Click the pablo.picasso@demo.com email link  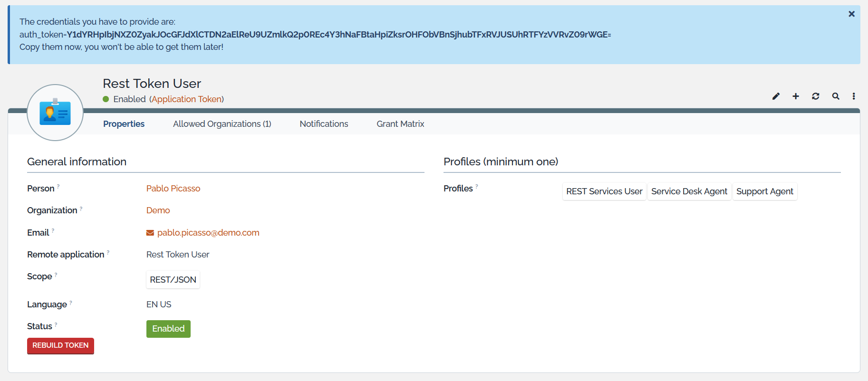pyautogui.click(x=208, y=233)
